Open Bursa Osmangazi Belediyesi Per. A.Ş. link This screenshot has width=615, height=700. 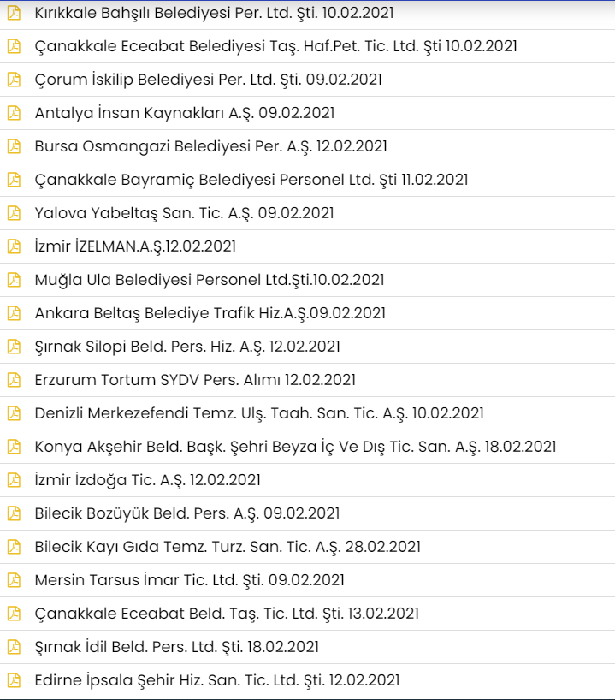coord(210,146)
